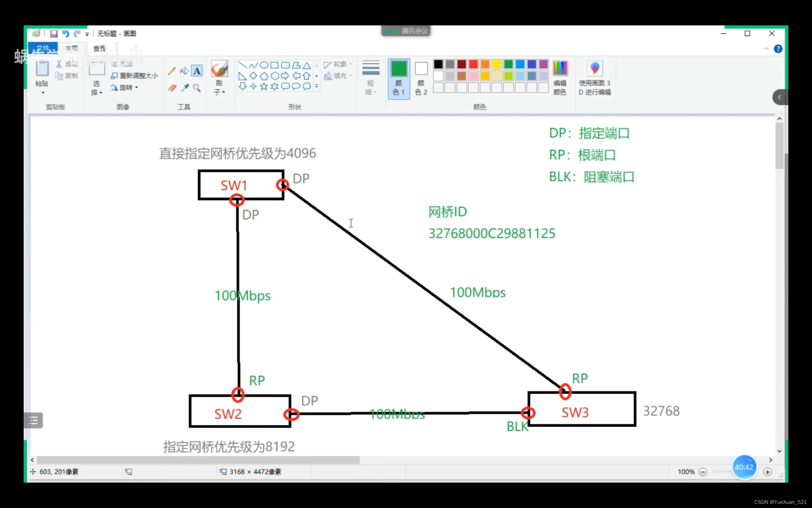Open Paint 3D editing (使用画图3D进行编辑)
812x508 pixels.
(595, 78)
